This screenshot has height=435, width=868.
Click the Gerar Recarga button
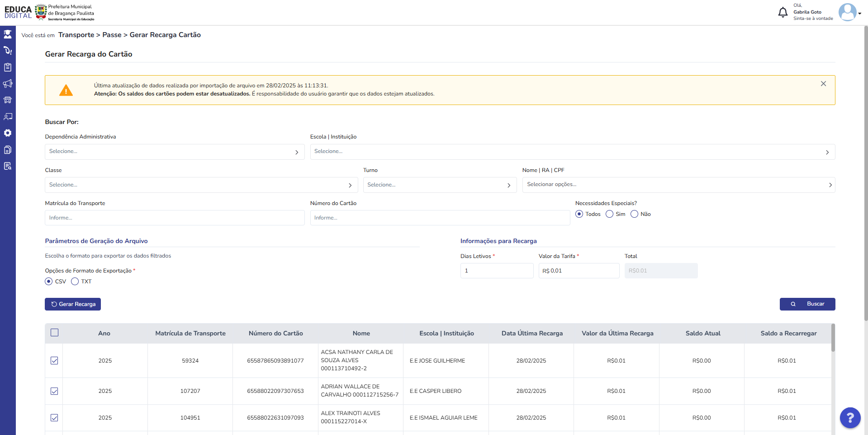click(73, 304)
